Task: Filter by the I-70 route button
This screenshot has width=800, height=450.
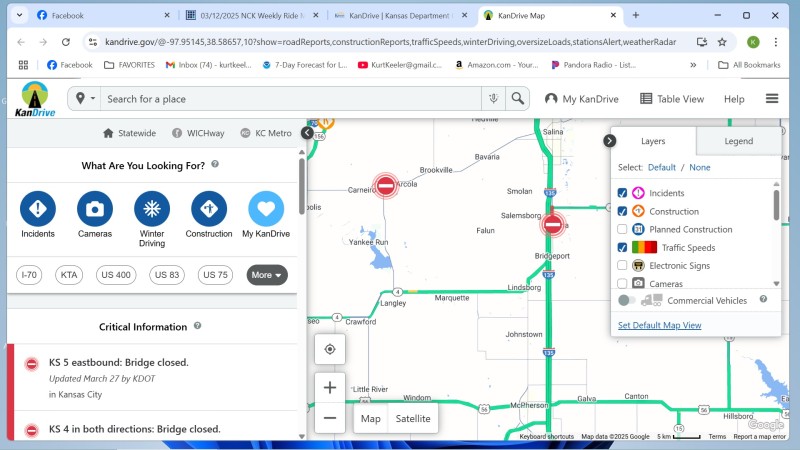Action: pyautogui.click(x=29, y=275)
